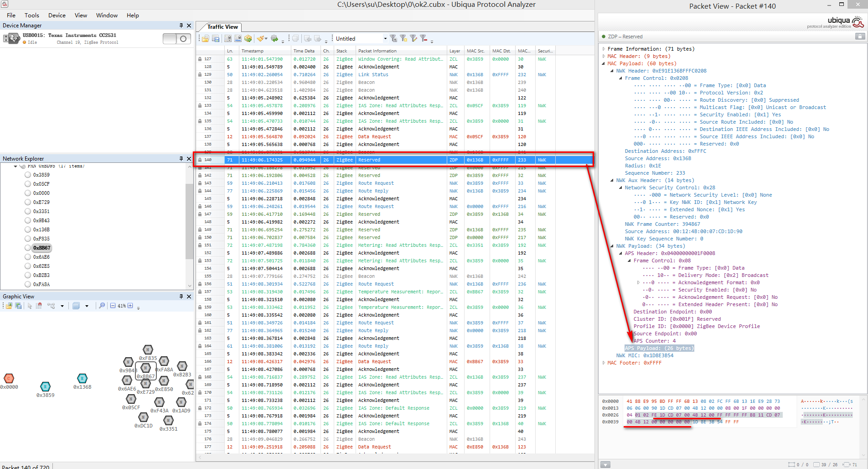This screenshot has height=469, width=868.
Task: Clear the traffic with the broom icon
Action: tap(260, 39)
